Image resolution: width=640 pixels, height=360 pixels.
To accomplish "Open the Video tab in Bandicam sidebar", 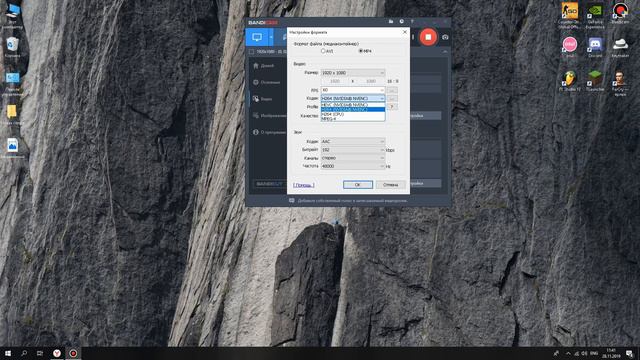I will 262,99.
